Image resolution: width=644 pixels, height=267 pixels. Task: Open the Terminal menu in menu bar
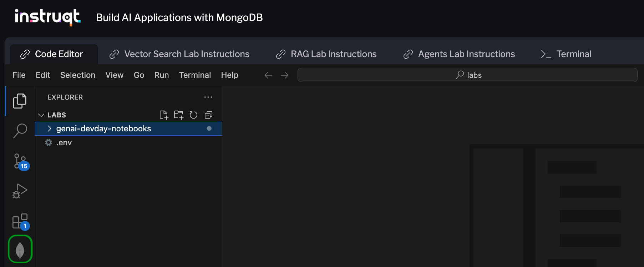pos(195,75)
